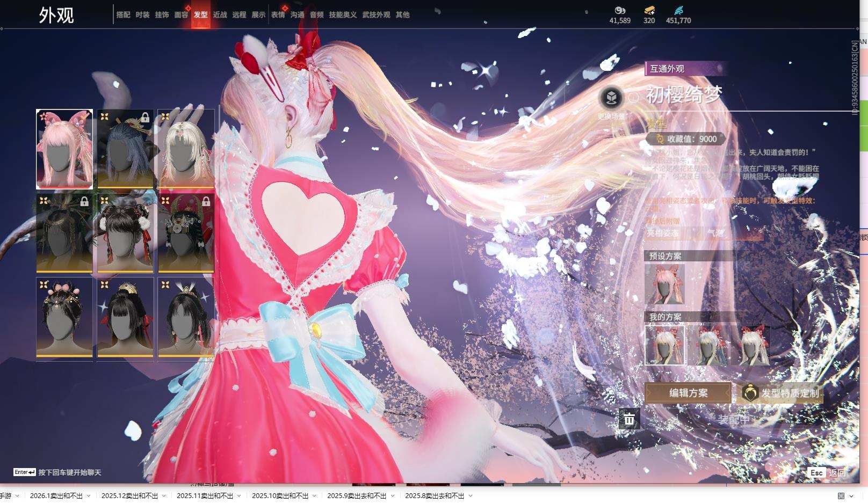Go to the 近战 tab
This screenshot has height=504, width=868.
point(220,15)
